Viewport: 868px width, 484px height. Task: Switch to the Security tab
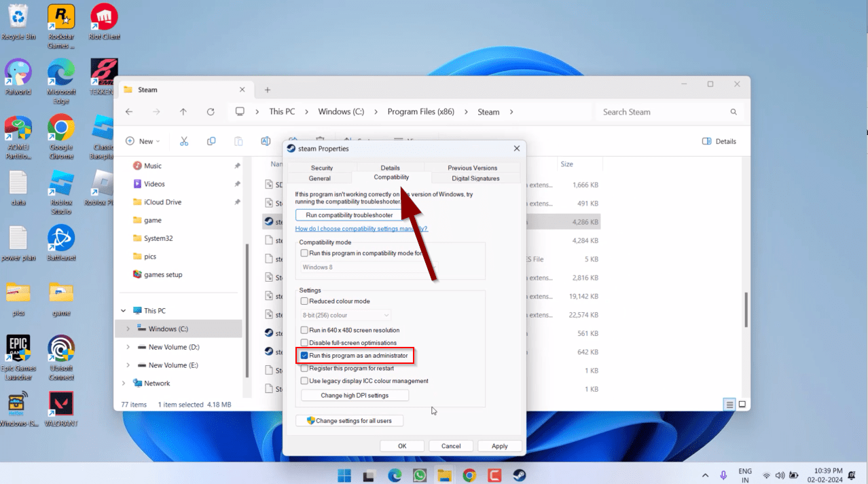321,168
